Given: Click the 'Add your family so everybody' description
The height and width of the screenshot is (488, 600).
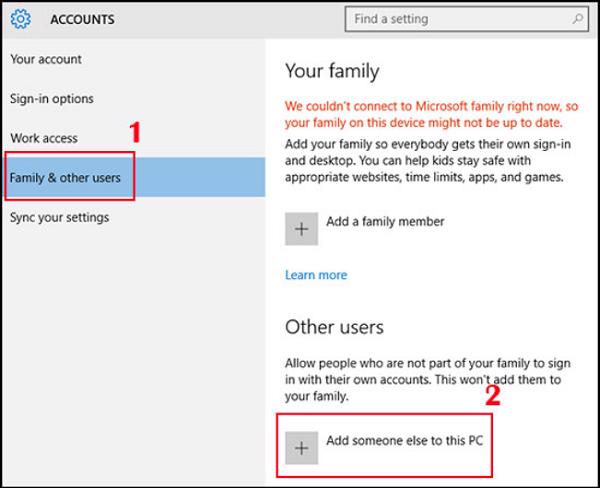Looking at the screenshot, I should click(428, 161).
